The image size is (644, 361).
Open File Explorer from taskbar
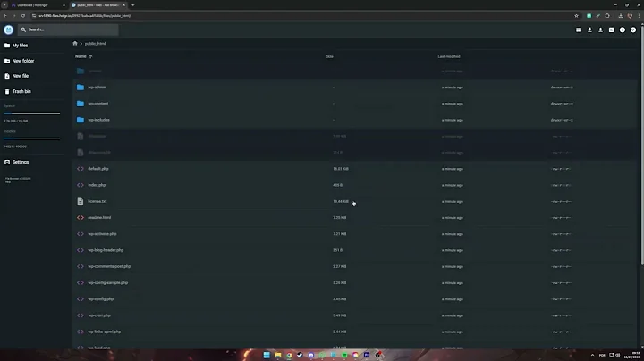point(278,355)
